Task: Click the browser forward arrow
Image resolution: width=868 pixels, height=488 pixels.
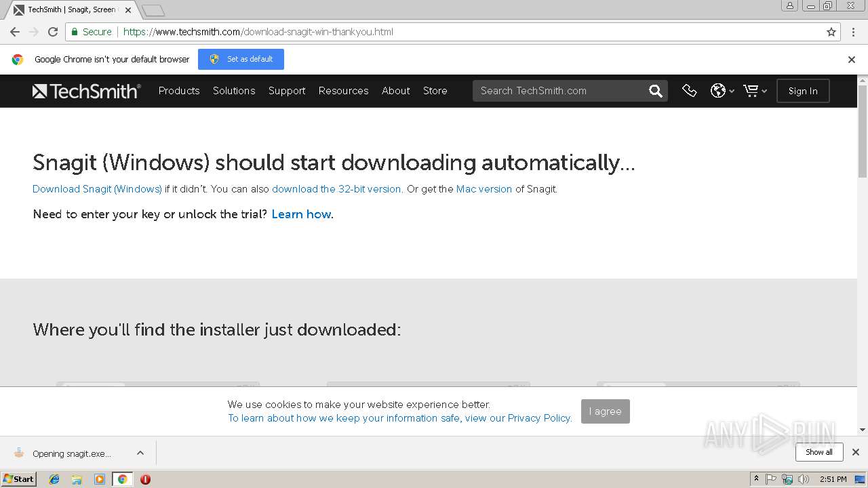Action: click(34, 32)
